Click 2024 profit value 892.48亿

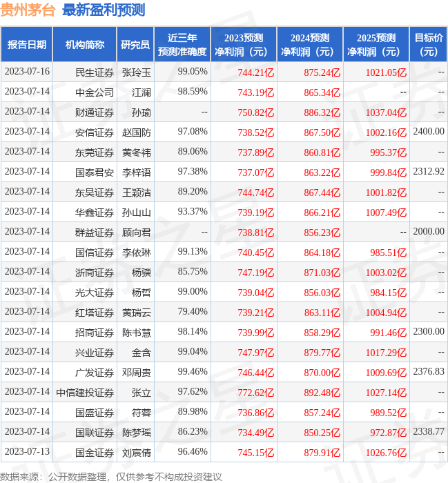322,393
